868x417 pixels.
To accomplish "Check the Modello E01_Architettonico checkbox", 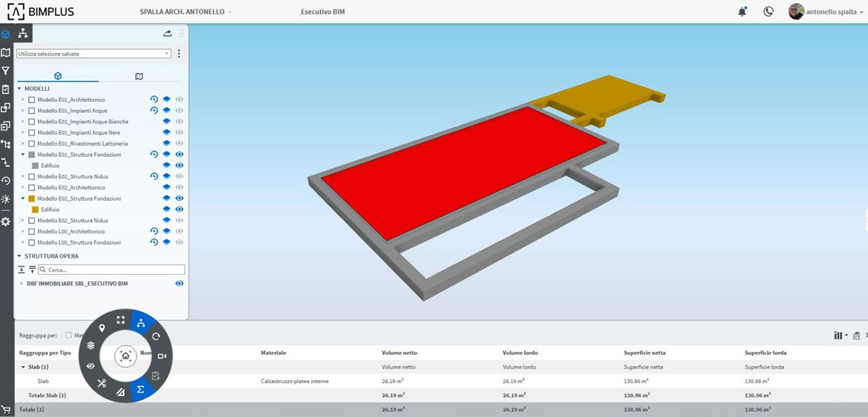I will coord(32,100).
